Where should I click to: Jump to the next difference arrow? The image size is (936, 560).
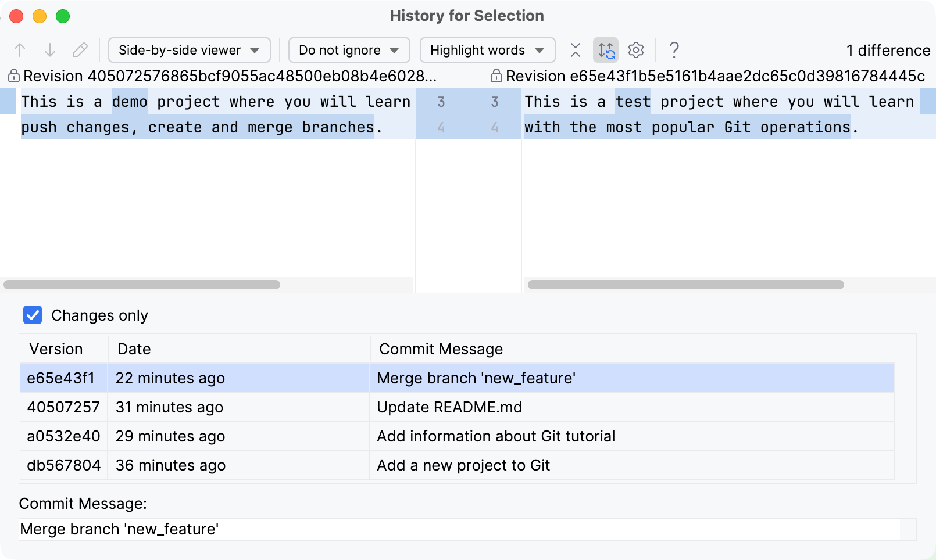pyautogui.click(x=51, y=50)
